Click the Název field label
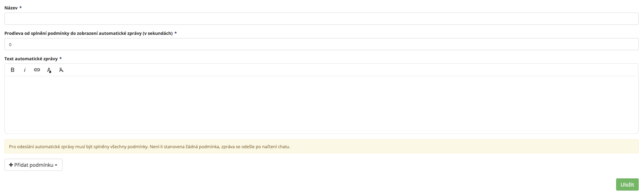The height and width of the screenshot is (195, 644). coord(11,8)
